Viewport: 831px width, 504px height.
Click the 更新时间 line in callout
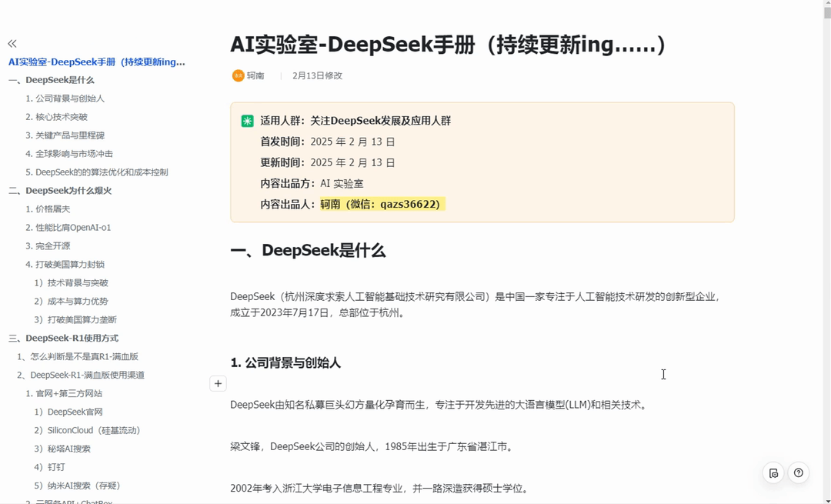(328, 162)
